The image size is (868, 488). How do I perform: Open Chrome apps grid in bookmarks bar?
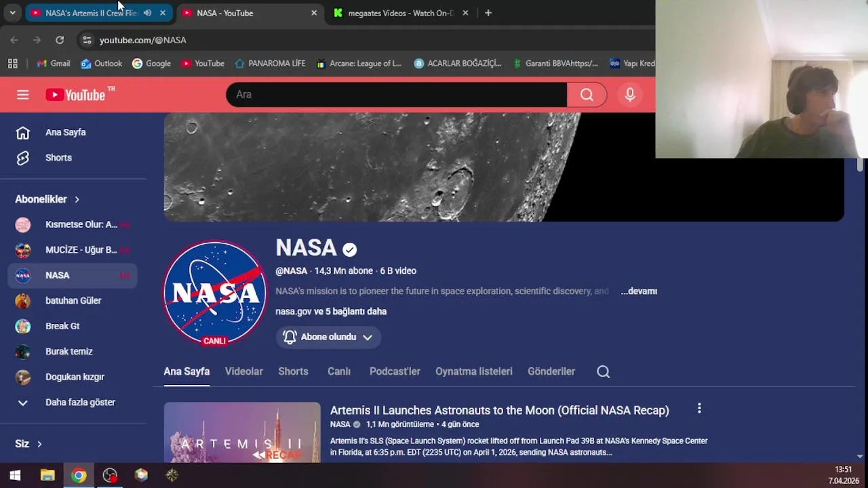coord(12,63)
